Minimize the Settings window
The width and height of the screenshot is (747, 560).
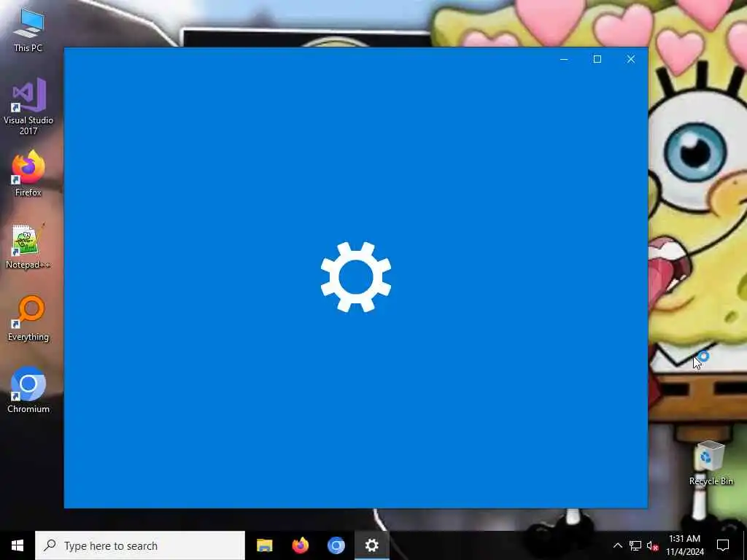[564, 59]
